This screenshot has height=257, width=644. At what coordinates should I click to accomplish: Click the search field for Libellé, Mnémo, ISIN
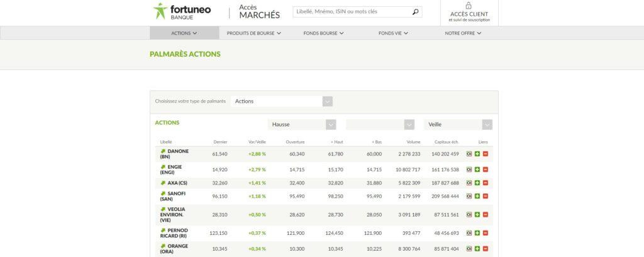[357, 12]
